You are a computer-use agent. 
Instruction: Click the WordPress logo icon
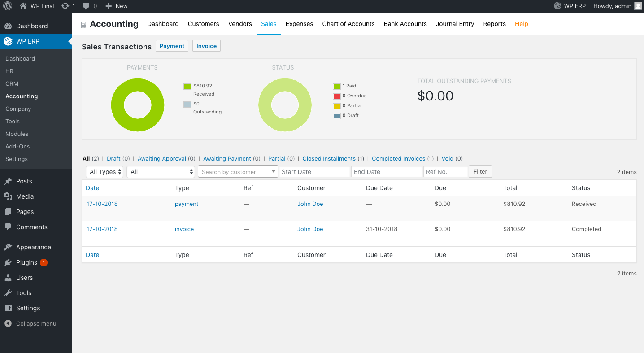coord(8,6)
